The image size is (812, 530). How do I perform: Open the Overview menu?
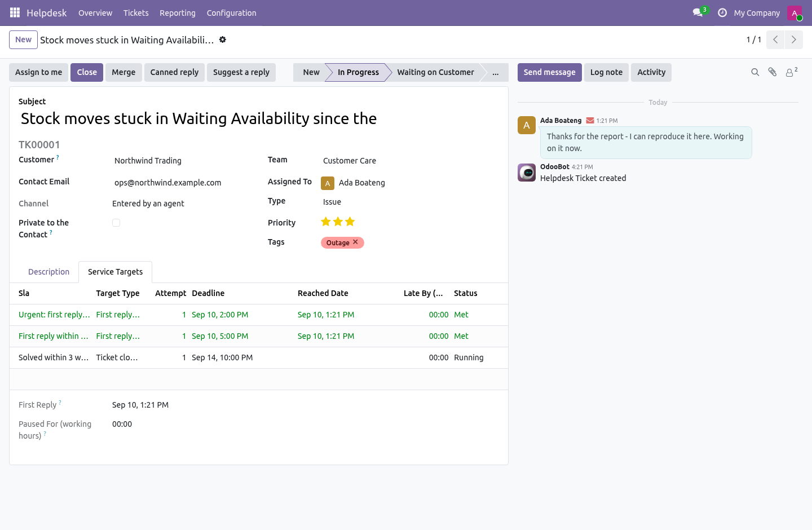(x=95, y=13)
